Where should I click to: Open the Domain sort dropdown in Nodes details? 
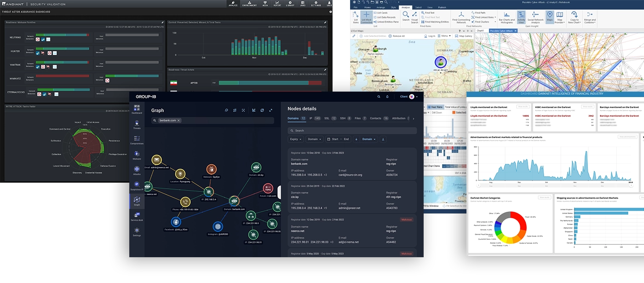(x=369, y=139)
